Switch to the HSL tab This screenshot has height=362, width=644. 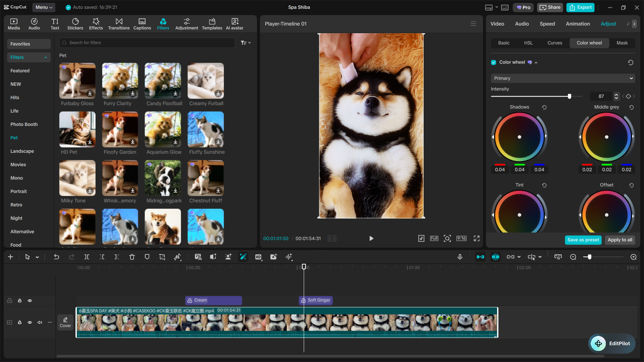(528, 43)
